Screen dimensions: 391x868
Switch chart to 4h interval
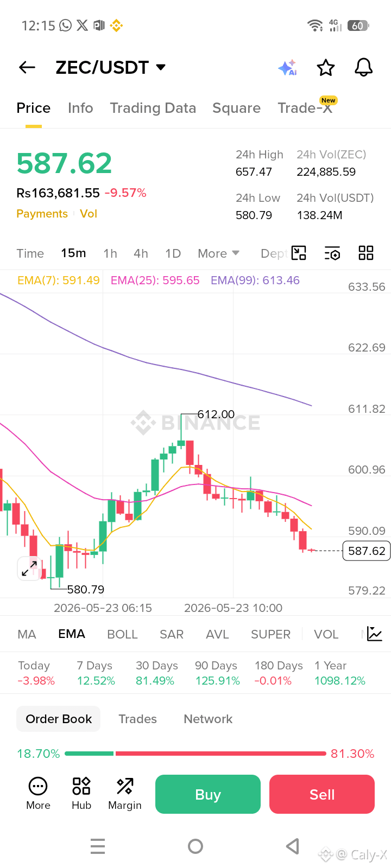(141, 253)
